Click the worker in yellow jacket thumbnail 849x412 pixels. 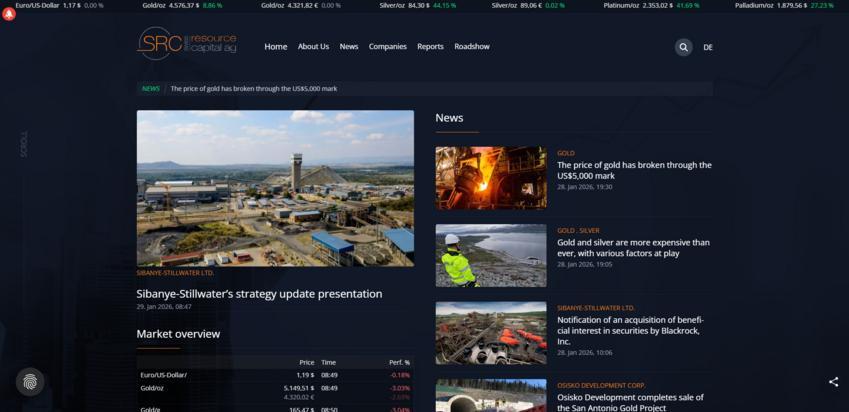490,255
